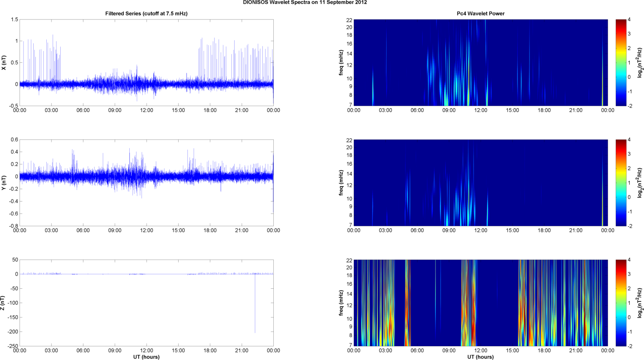Select the Pc4 Wavelet Power title
This screenshot has height=360, width=644.
[481, 13]
